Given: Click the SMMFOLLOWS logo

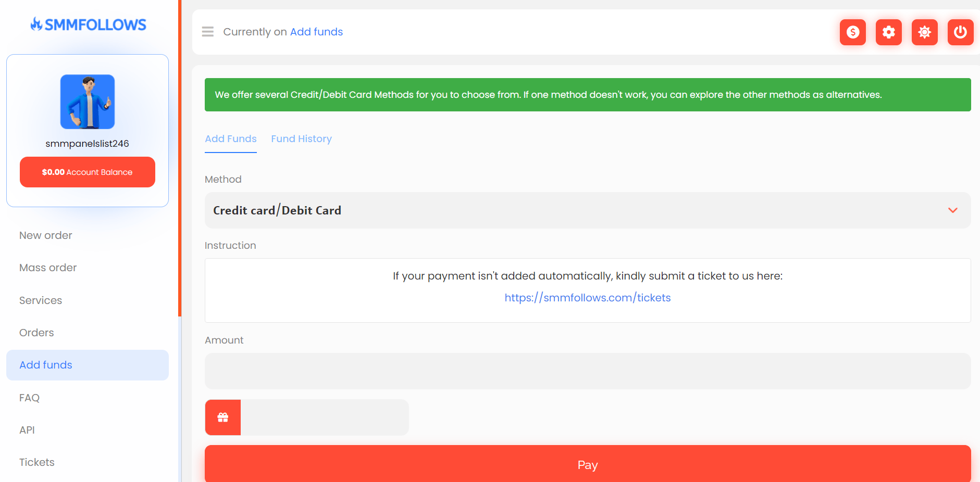Looking at the screenshot, I should (88, 24).
